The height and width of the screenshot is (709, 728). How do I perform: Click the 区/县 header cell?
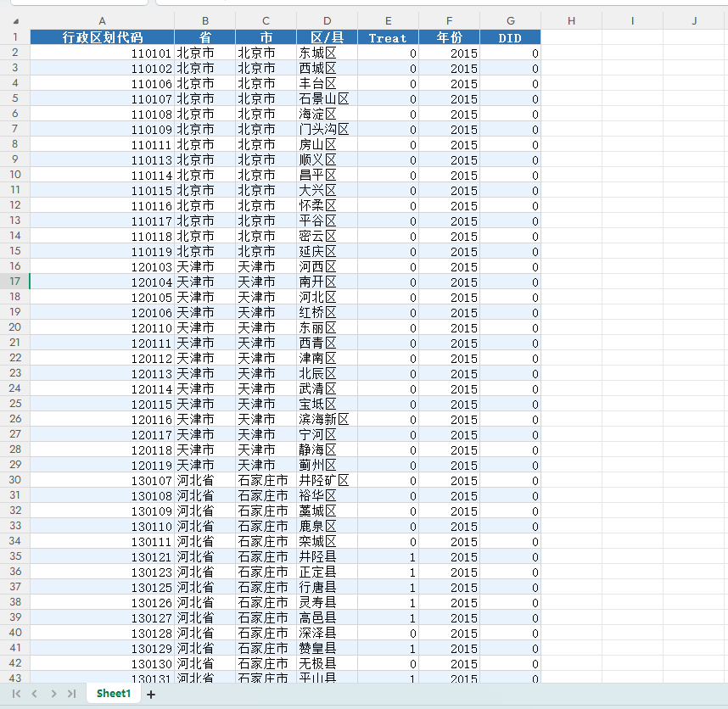(x=327, y=37)
